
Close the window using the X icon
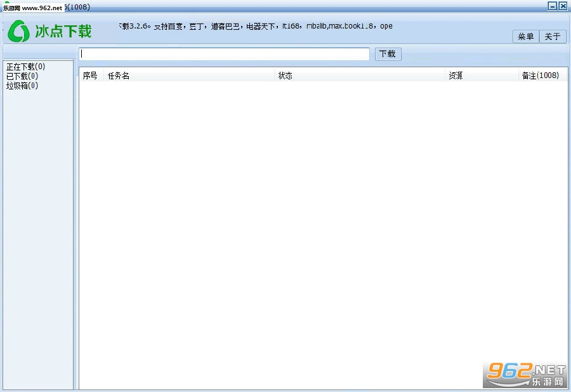[563, 6]
